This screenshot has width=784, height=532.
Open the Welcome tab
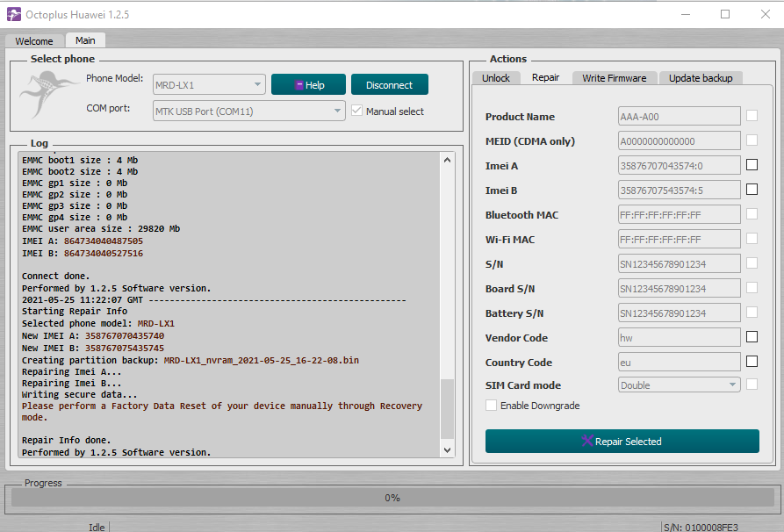click(34, 41)
